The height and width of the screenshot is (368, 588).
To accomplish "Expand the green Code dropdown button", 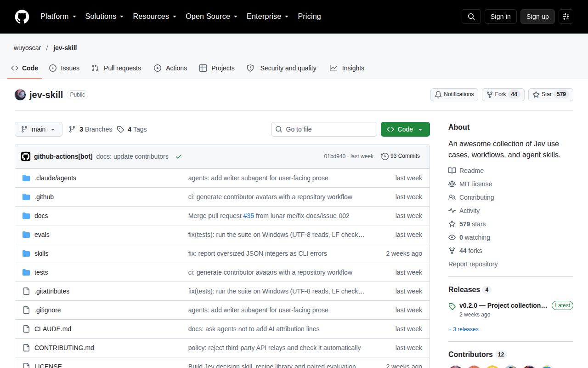I will pos(405,129).
